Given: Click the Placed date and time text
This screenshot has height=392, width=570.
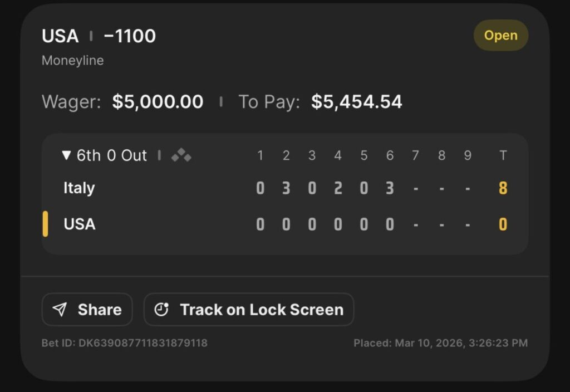Looking at the screenshot, I should tap(440, 343).
